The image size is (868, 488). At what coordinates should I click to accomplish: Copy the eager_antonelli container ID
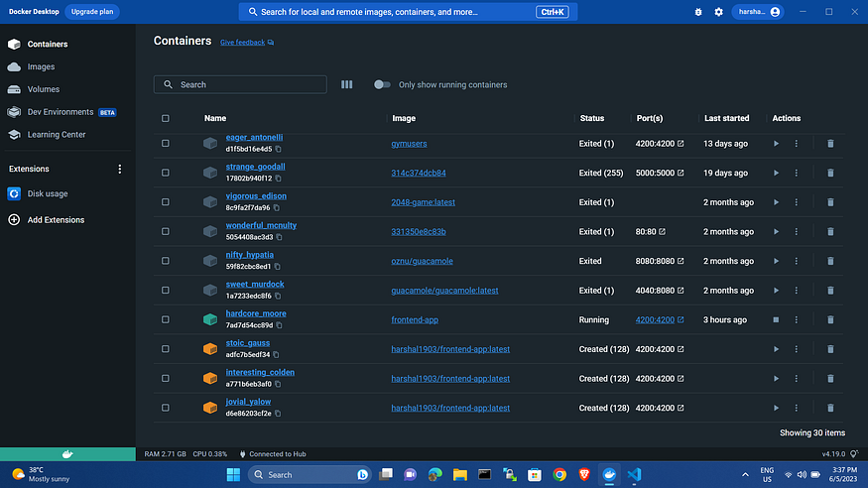279,149
